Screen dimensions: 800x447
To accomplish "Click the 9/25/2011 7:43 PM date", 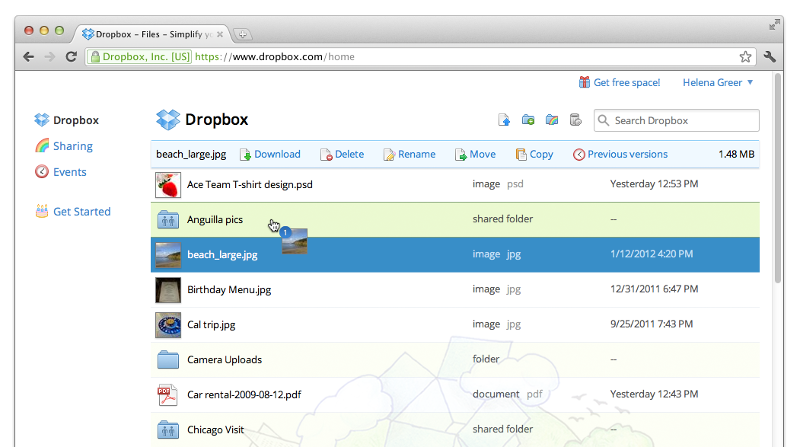I will point(652,324).
